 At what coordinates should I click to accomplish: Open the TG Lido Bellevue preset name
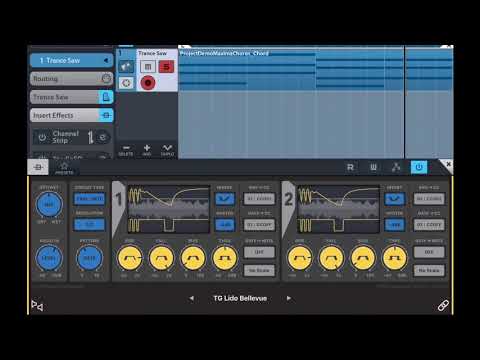click(240, 298)
